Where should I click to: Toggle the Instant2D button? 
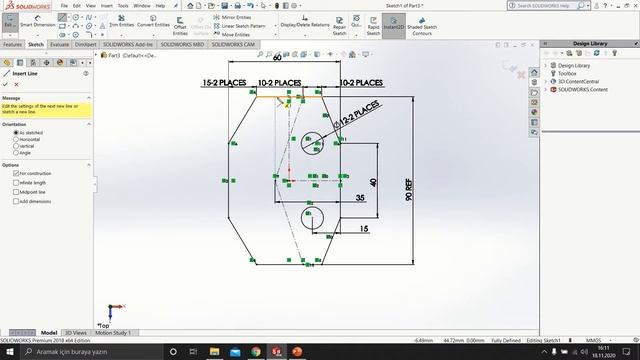coord(393,26)
